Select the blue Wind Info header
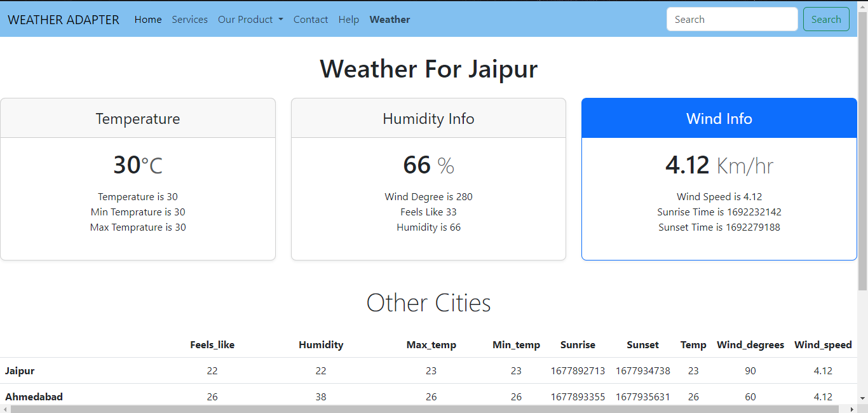 point(719,119)
